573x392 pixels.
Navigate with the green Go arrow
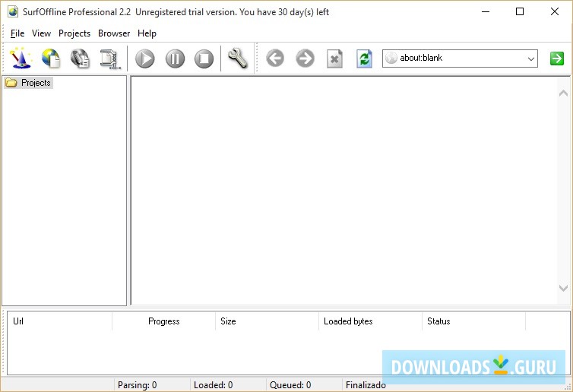557,58
